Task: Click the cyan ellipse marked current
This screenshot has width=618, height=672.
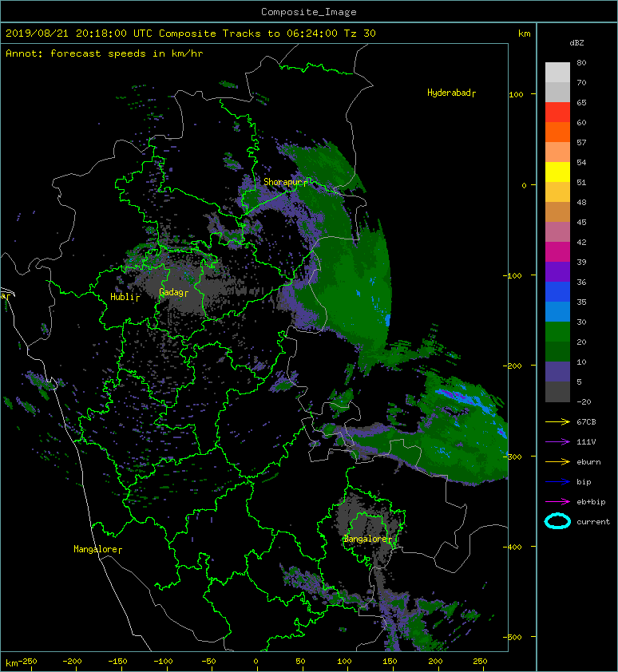Action: click(x=557, y=521)
